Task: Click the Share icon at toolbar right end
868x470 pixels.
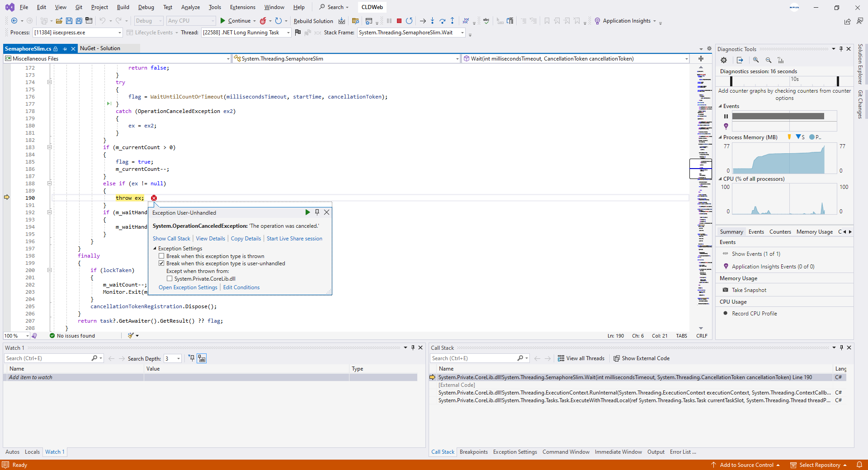Action: click(x=847, y=21)
